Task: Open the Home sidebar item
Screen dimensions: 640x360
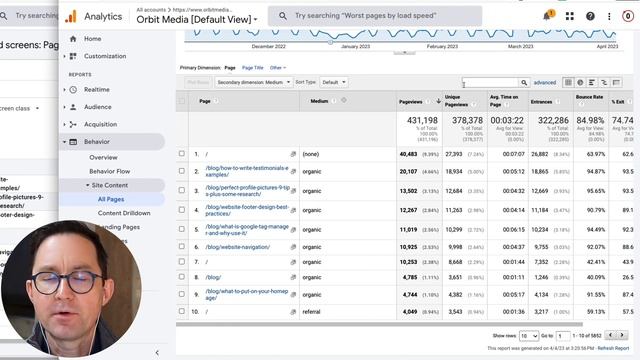Action: pos(92,39)
